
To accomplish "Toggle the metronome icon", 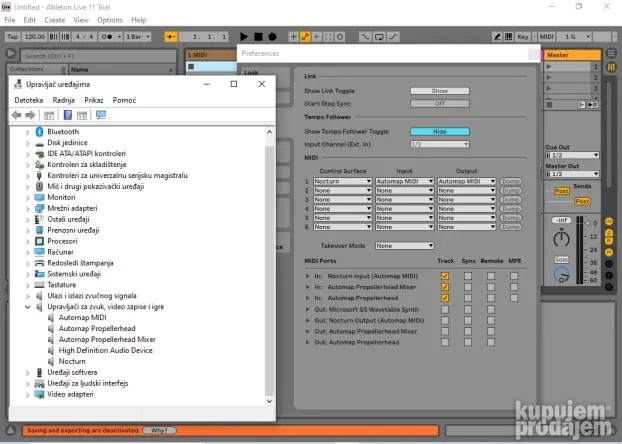I will 108,37.
